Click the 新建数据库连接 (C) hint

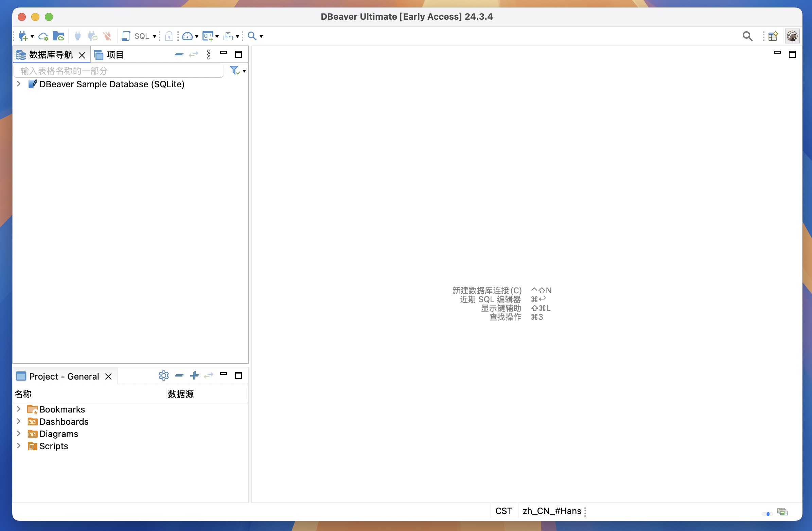(x=487, y=290)
